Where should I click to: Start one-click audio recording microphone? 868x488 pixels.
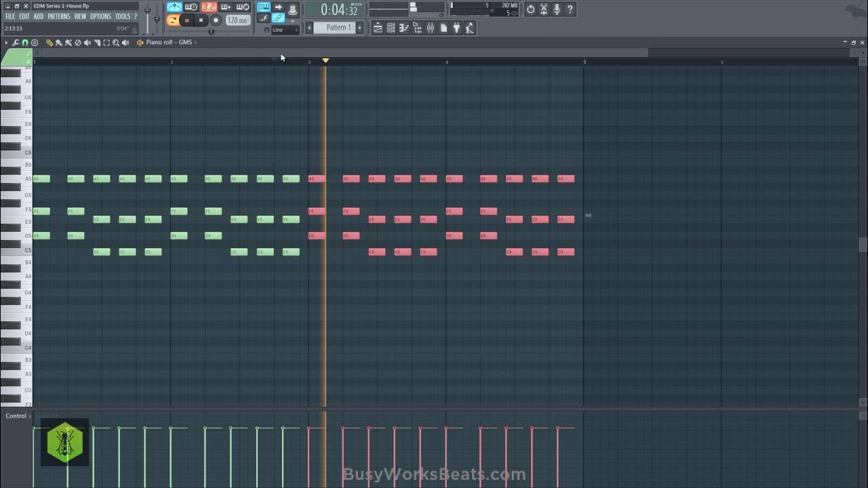557,9
